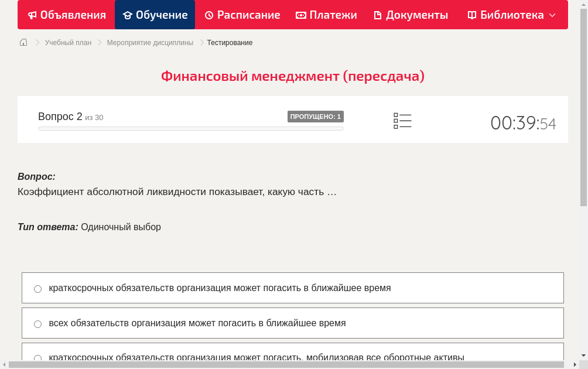Click the megaphone icon on Объявления
588x369 pixels.
pyautogui.click(x=32, y=15)
